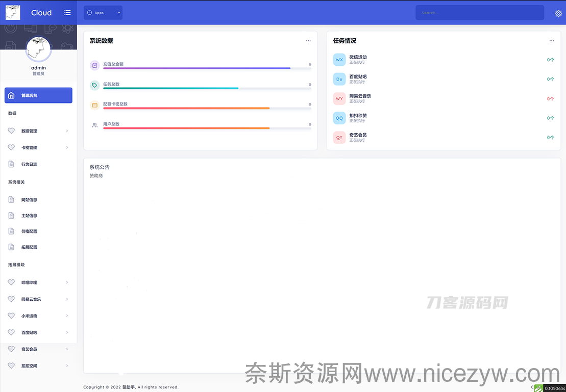566x392 pixels.
Task: Open the settings gear icon
Action: pos(558,14)
